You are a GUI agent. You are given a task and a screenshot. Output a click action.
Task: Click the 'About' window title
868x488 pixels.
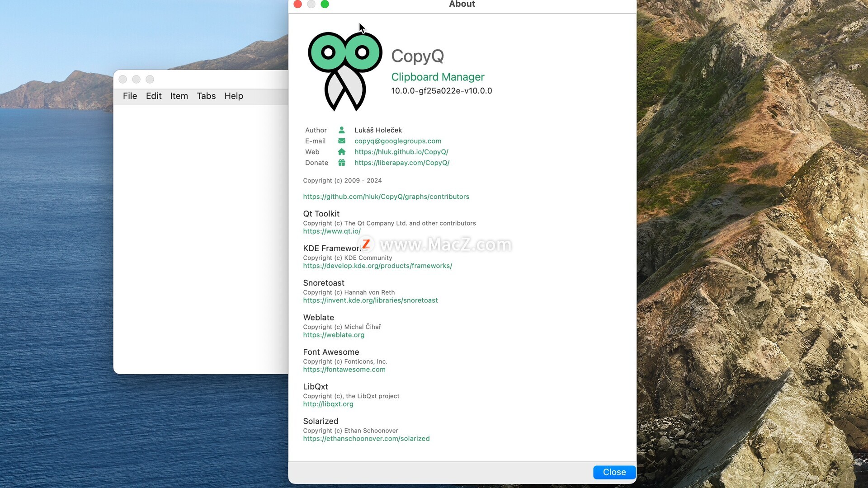pyautogui.click(x=462, y=4)
